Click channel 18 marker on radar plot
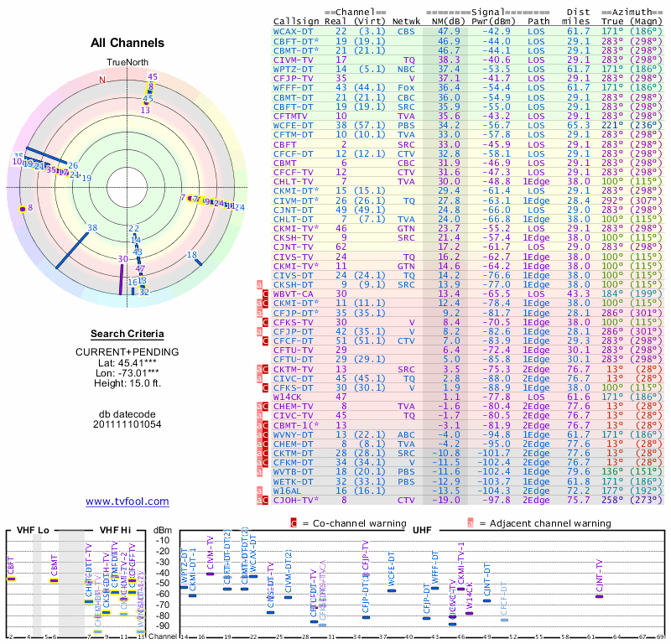The height and width of the screenshot is (644, 671). (196, 261)
